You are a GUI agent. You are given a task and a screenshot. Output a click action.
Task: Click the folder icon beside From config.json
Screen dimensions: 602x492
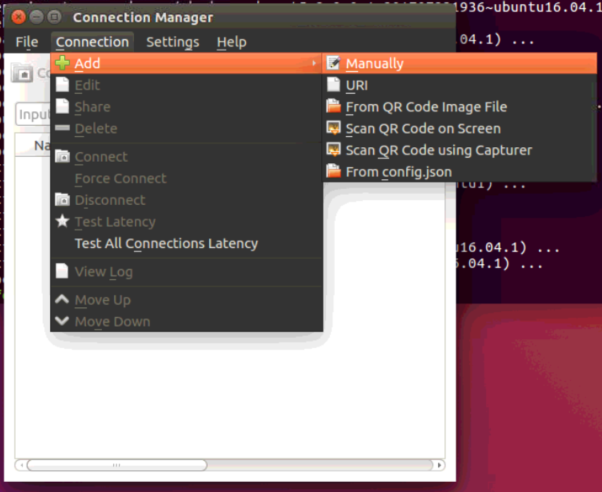click(334, 172)
